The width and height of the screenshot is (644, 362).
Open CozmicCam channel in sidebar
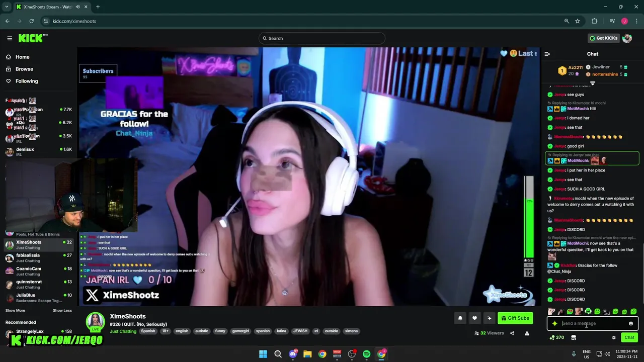(x=38, y=270)
